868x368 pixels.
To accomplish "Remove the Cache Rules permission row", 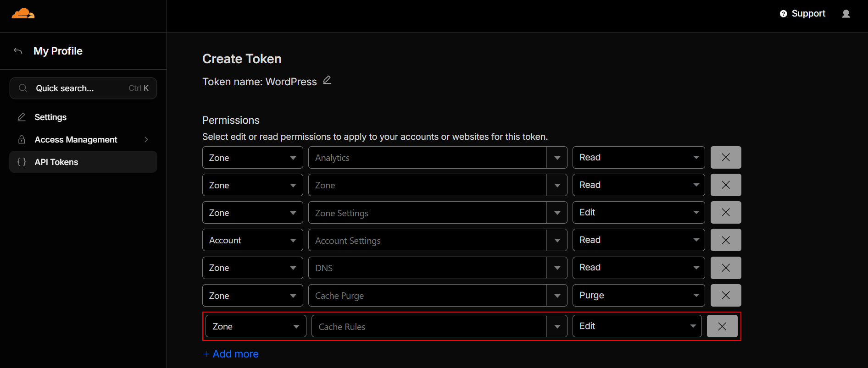I will tap(722, 326).
